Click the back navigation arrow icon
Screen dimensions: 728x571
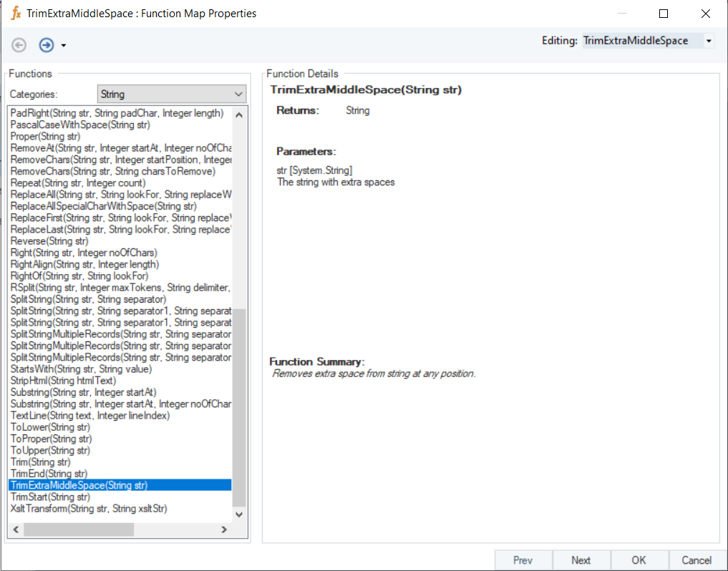(19, 45)
